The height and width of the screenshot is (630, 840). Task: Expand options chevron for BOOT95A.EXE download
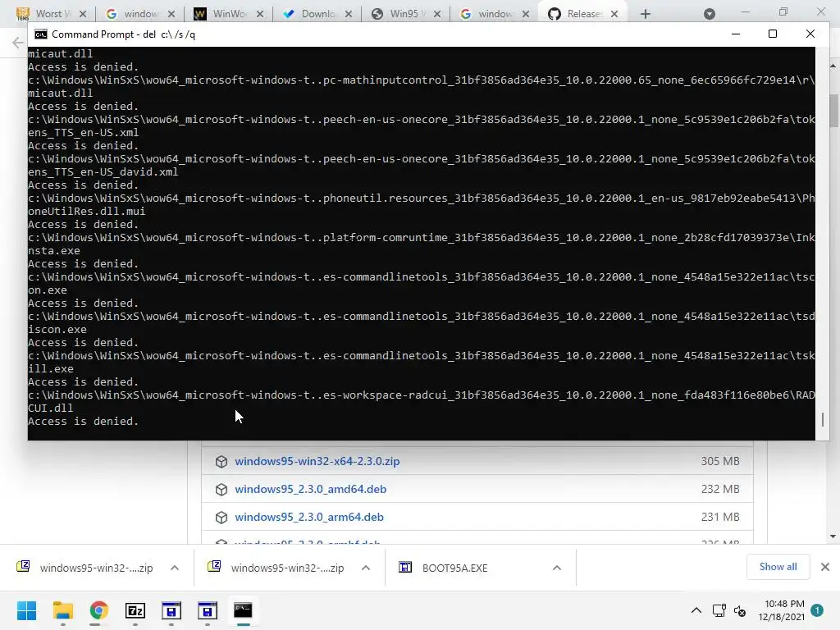point(557,568)
